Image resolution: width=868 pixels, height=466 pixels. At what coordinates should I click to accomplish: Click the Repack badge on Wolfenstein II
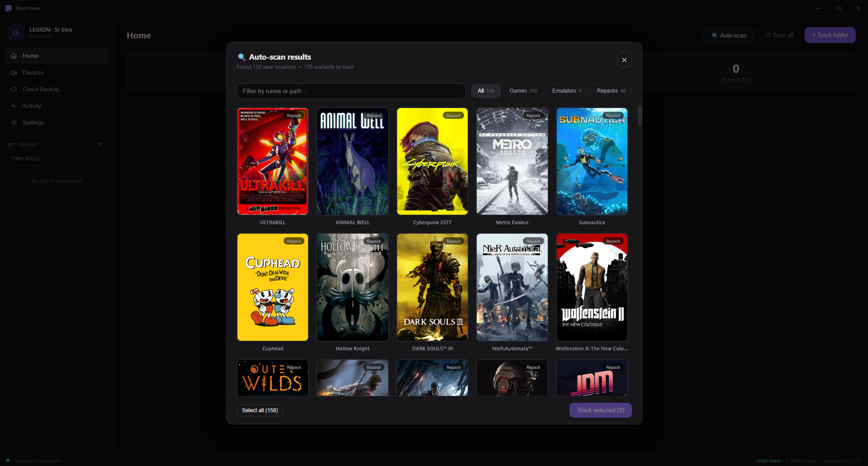point(613,241)
